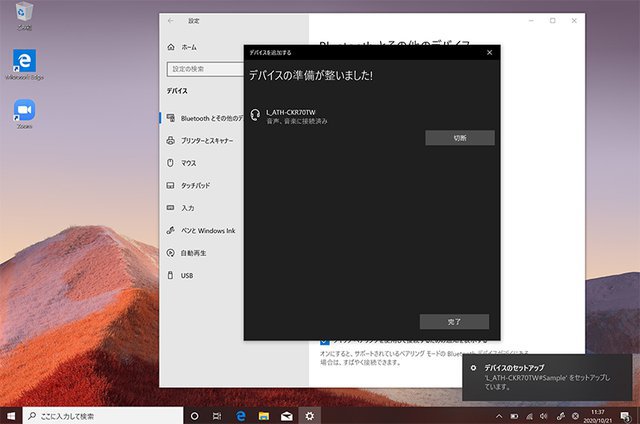Go to マウス settings page

click(x=188, y=163)
